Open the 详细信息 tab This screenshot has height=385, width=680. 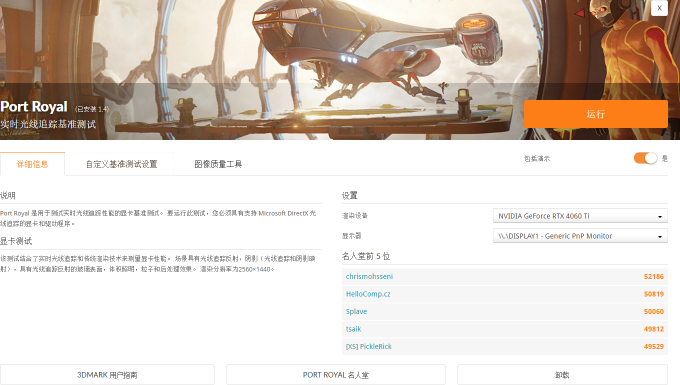(x=33, y=164)
